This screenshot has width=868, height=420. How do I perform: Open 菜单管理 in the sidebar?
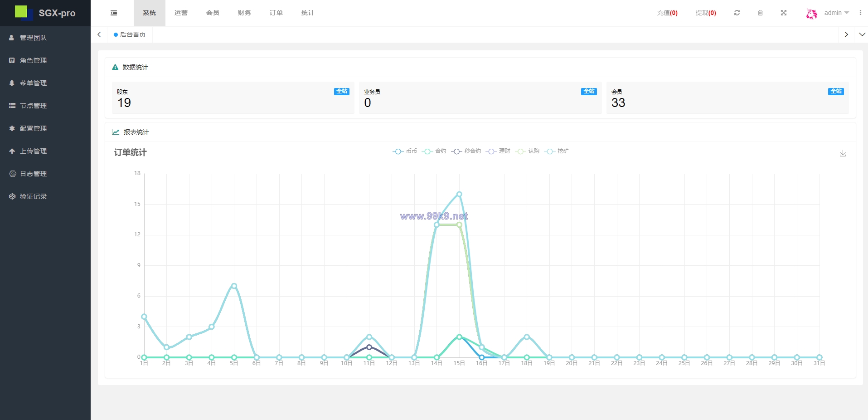(45, 83)
